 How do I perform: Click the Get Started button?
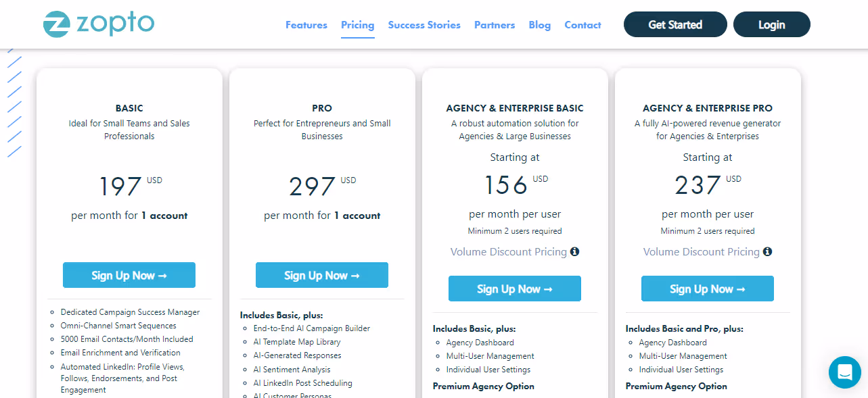tap(675, 24)
